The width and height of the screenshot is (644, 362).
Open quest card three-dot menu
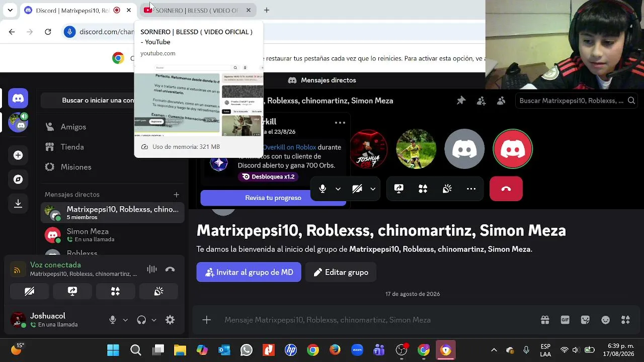[x=340, y=122]
